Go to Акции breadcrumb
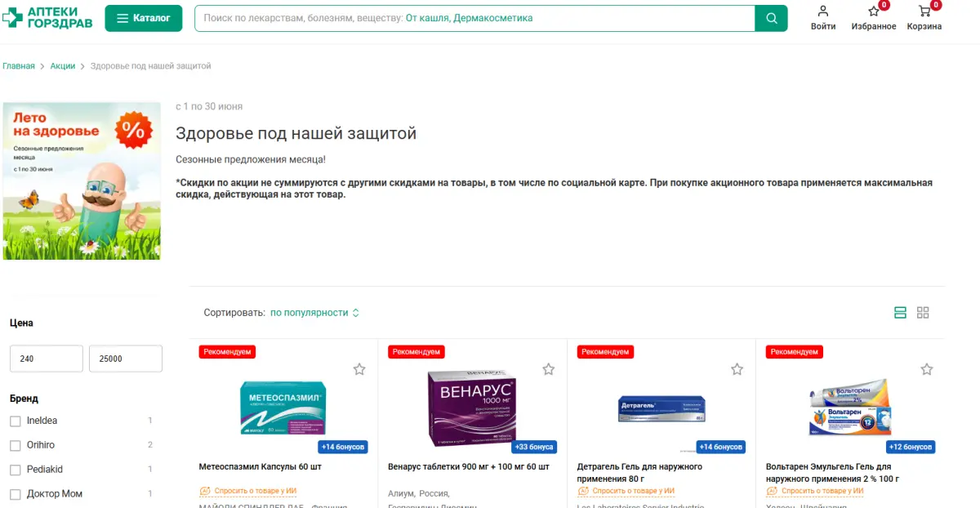The width and height of the screenshot is (980, 508). click(63, 66)
